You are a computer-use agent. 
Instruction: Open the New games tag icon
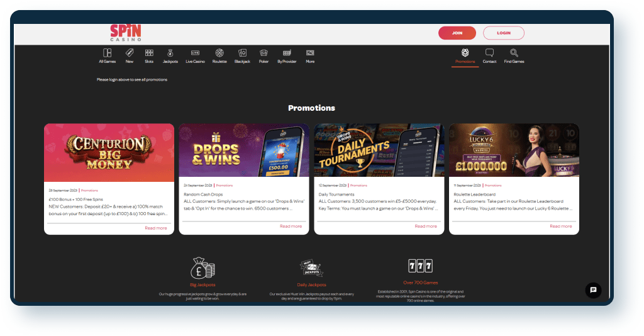[130, 53]
